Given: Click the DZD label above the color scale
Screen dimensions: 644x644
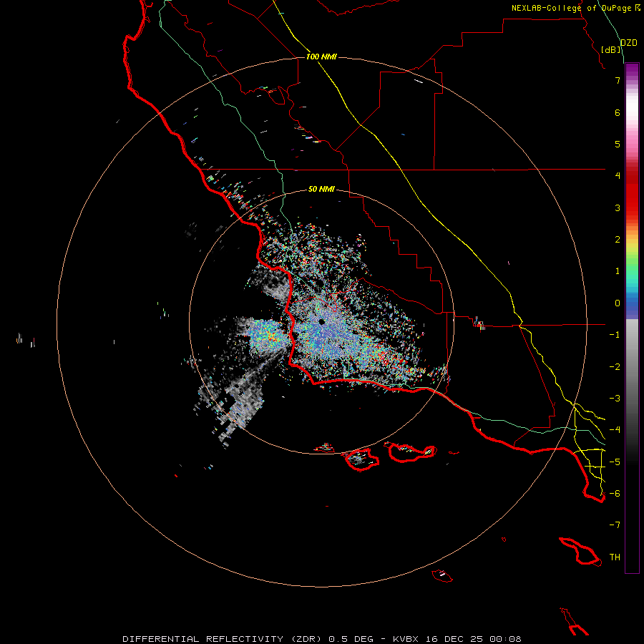Looking at the screenshot, I should pyautogui.click(x=629, y=43).
